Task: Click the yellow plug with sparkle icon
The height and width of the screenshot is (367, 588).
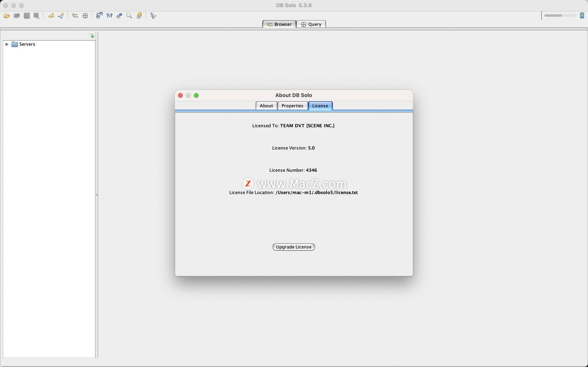Action: click(x=51, y=16)
